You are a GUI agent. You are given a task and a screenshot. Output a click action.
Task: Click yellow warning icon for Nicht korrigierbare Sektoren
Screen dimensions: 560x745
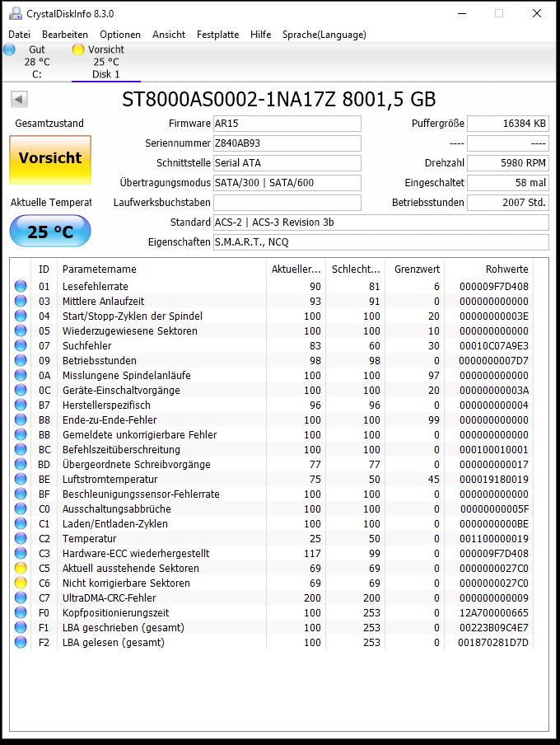click(x=21, y=583)
